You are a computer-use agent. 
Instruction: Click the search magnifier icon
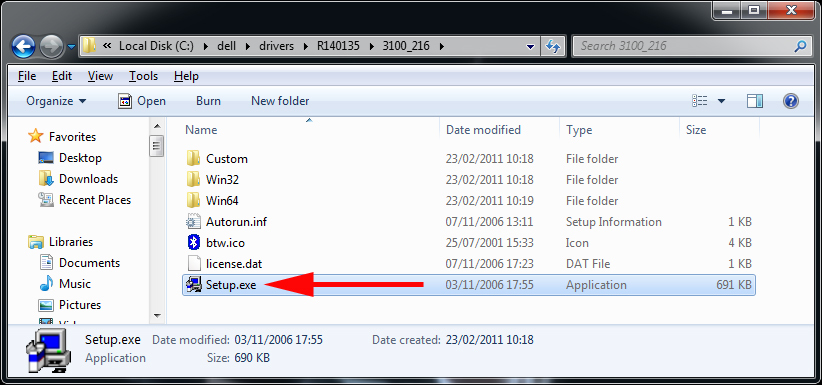tap(800, 46)
